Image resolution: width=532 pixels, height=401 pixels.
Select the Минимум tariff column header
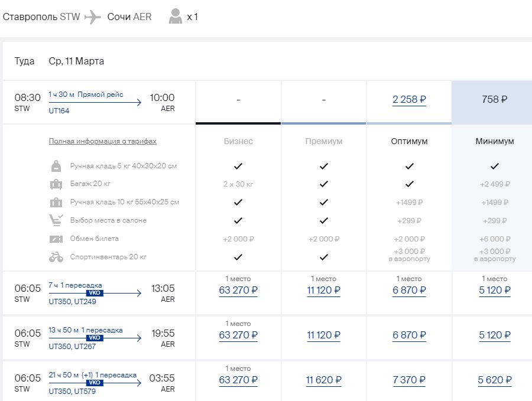(494, 141)
